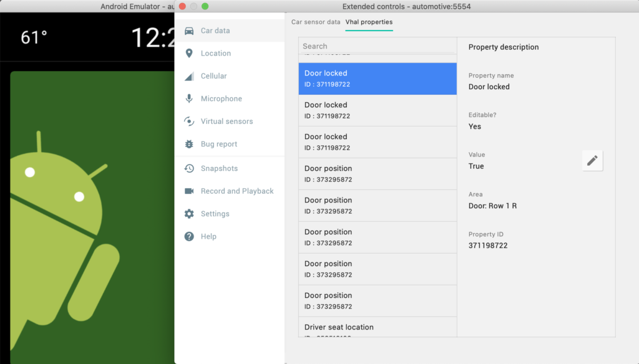Screen dimensions: 639x364
Task: Click the Editable value 'Yes'
Action: click(475, 127)
